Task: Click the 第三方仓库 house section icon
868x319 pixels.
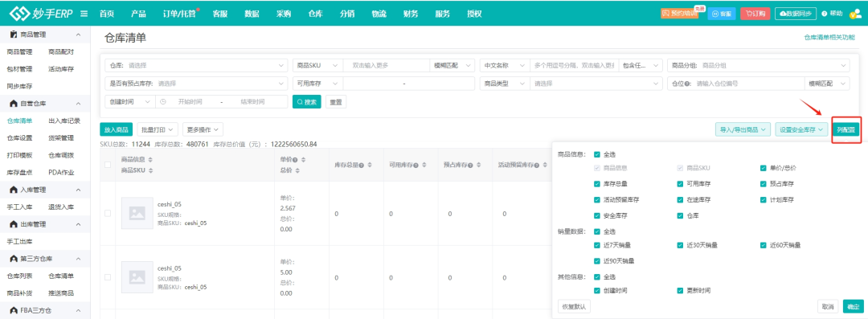Action: 14,259
